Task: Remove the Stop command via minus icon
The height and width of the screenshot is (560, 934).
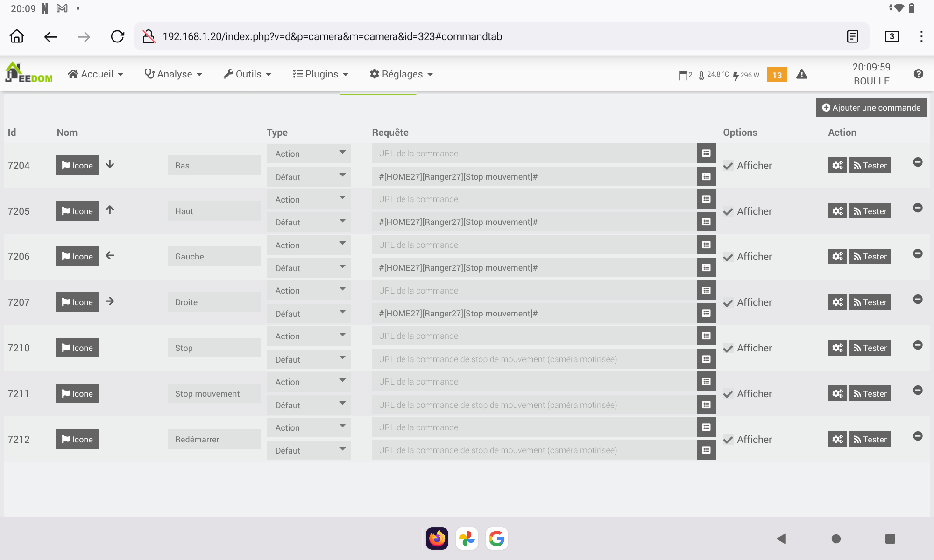Action: (918, 345)
